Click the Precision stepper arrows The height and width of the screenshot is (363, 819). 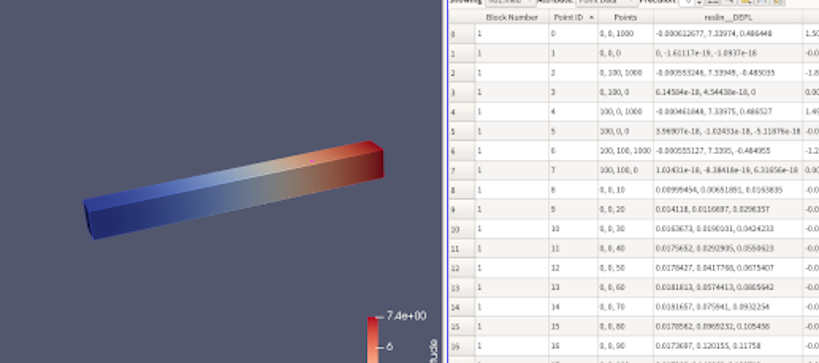tap(699, 2)
